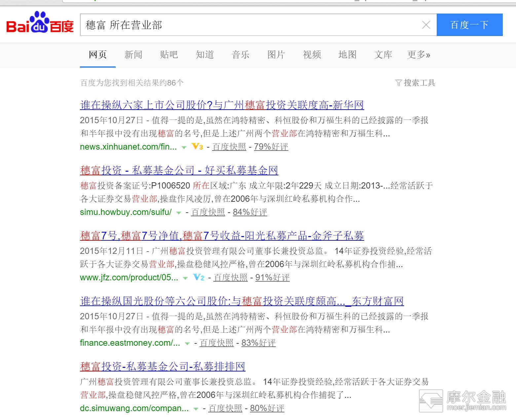The image size is (516, 420).
Task: Open the 地图 tab
Action: pyautogui.click(x=347, y=54)
